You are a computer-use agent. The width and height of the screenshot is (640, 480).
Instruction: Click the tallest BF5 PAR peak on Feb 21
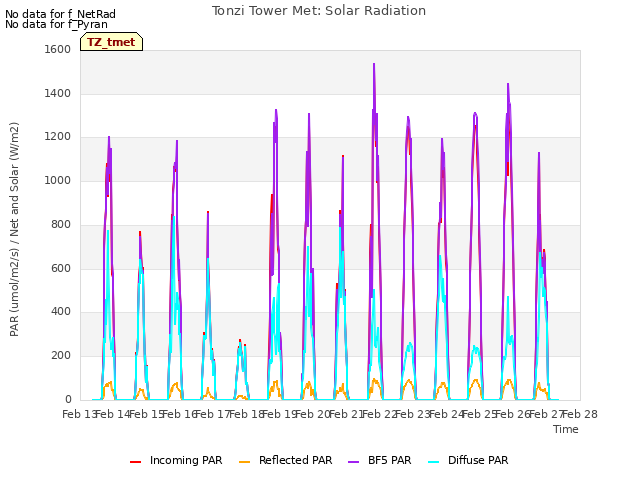click(x=374, y=64)
